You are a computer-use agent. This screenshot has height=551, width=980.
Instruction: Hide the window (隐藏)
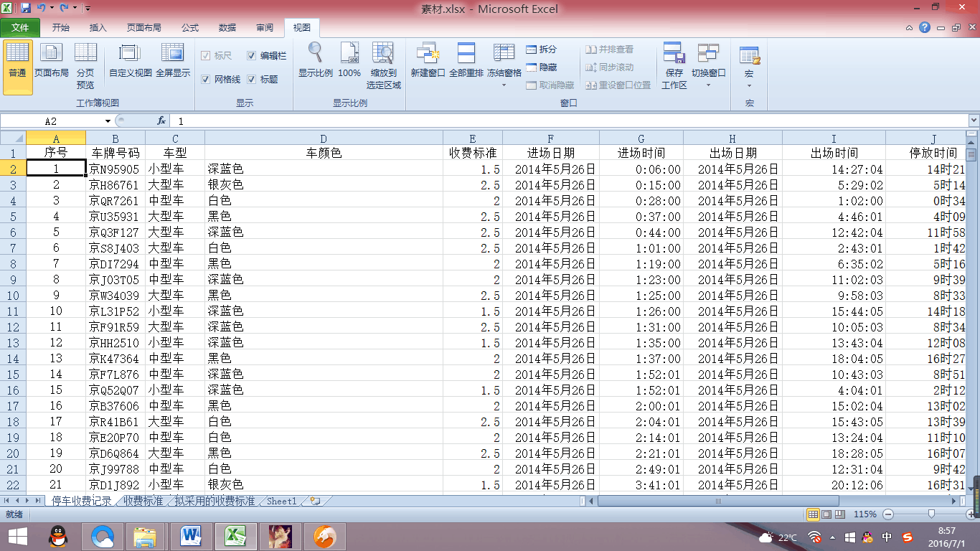point(542,67)
